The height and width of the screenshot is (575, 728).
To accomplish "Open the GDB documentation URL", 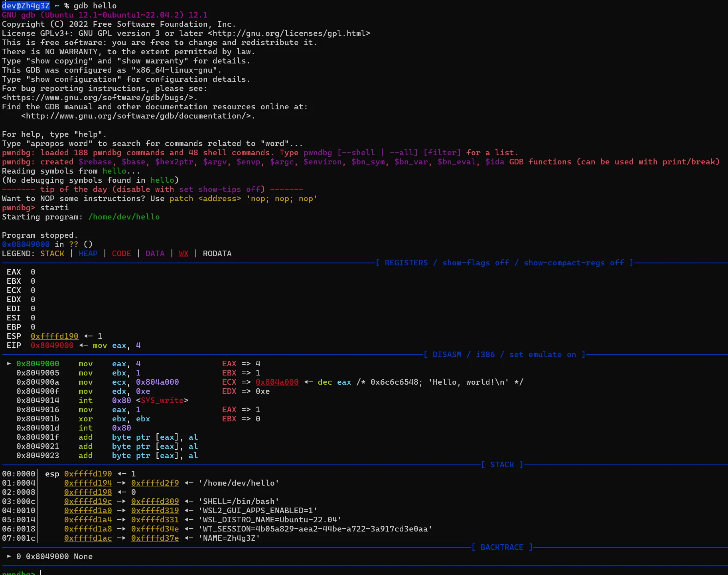I will [x=136, y=116].
